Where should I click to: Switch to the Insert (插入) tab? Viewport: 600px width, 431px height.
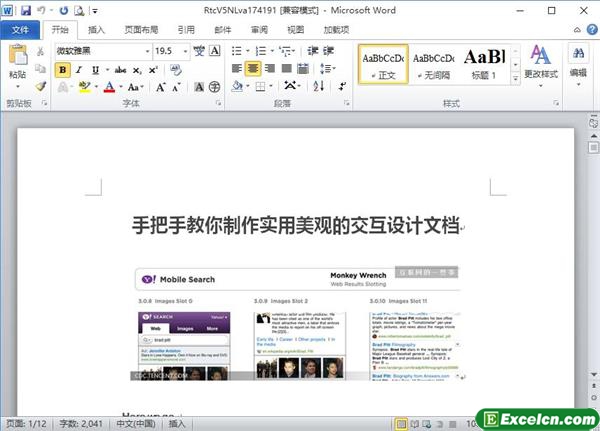96,30
